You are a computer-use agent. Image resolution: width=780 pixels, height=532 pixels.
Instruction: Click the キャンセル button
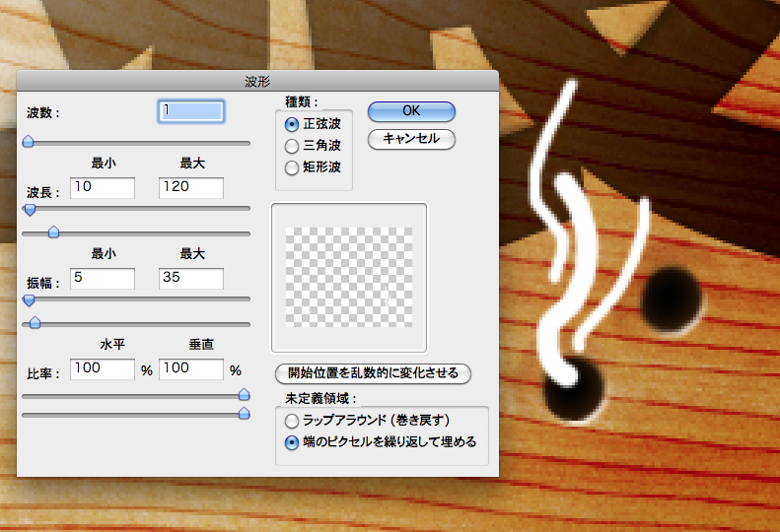click(x=411, y=139)
